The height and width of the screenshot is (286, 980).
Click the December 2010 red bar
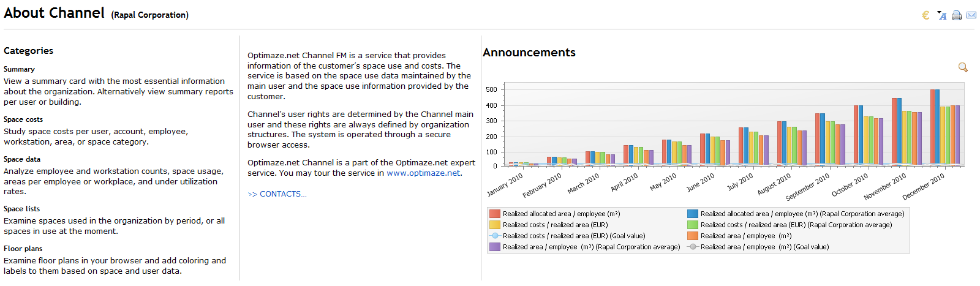pyautogui.click(x=933, y=127)
